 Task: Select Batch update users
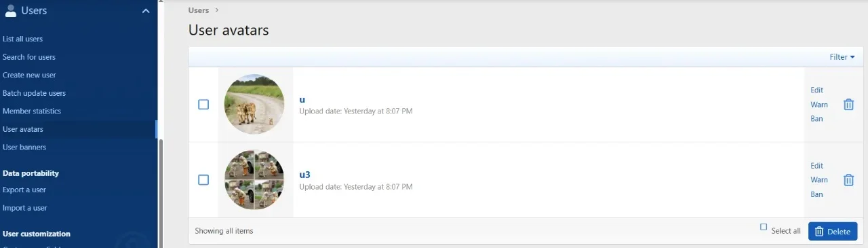pyautogui.click(x=34, y=93)
